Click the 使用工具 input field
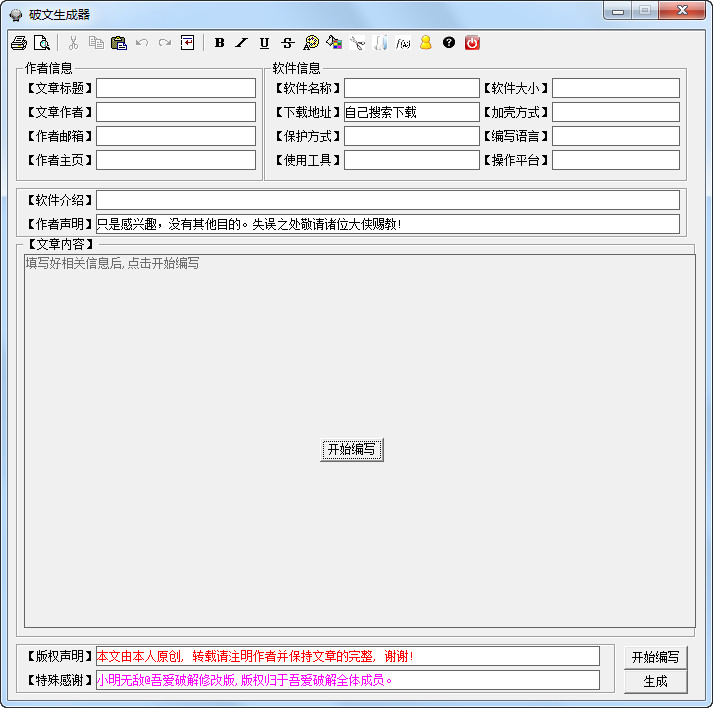The width and height of the screenshot is (713, 708). point(412,161)
